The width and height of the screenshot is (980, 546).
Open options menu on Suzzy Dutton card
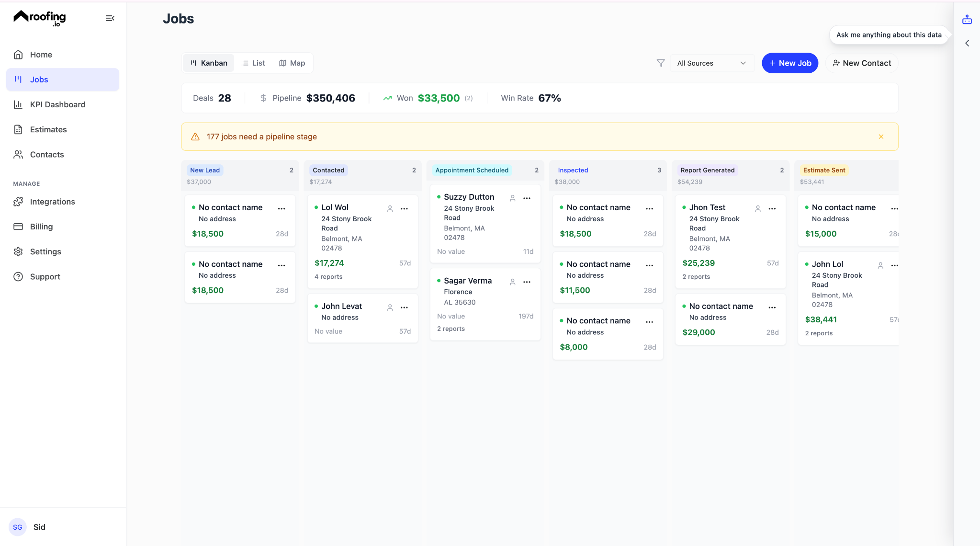[527, 198]
